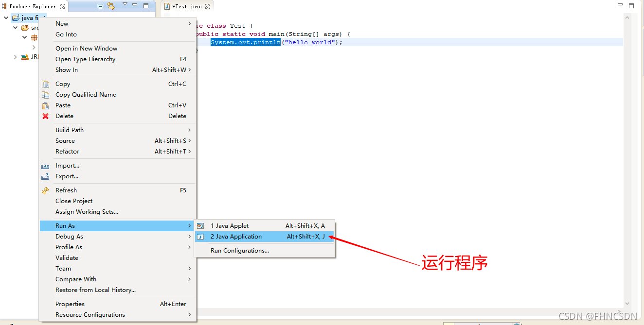Click the Paste clipboard icon

click(x=45, y=105)
